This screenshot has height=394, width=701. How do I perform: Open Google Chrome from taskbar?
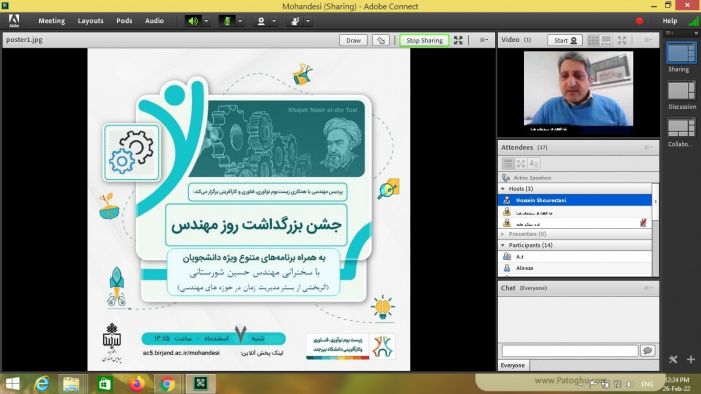tap(167, 384)
